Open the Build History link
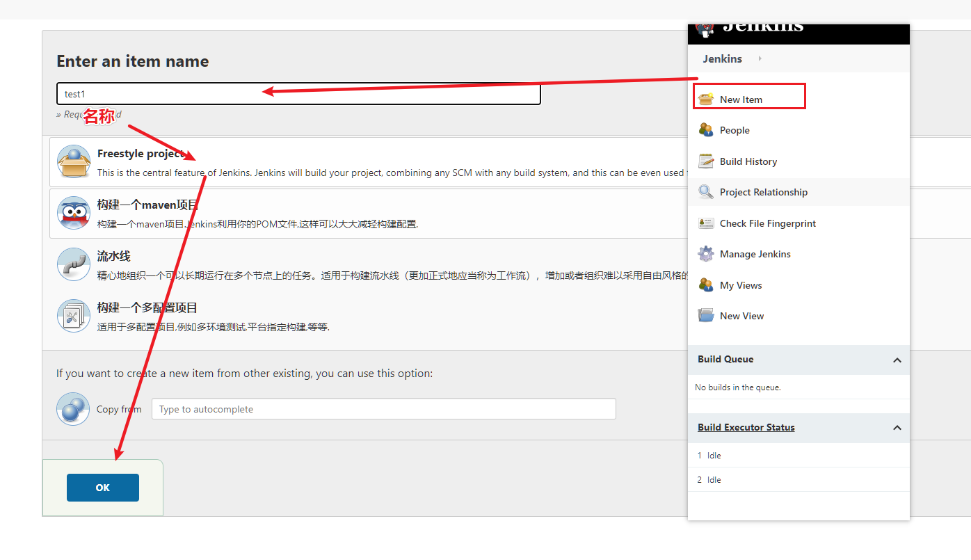The image size is (971, 560). (x=748, y=161)
